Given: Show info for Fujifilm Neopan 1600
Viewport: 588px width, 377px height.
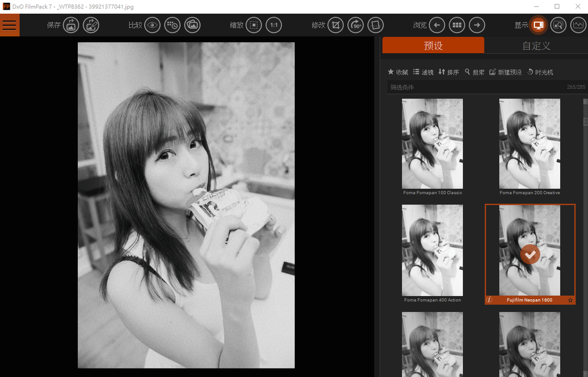Looking at the screenshot, I should (x=489, y=300).
